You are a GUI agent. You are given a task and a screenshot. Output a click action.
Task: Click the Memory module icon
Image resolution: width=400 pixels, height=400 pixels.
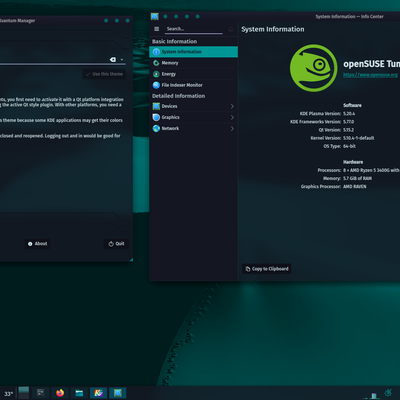pos(156,63)
